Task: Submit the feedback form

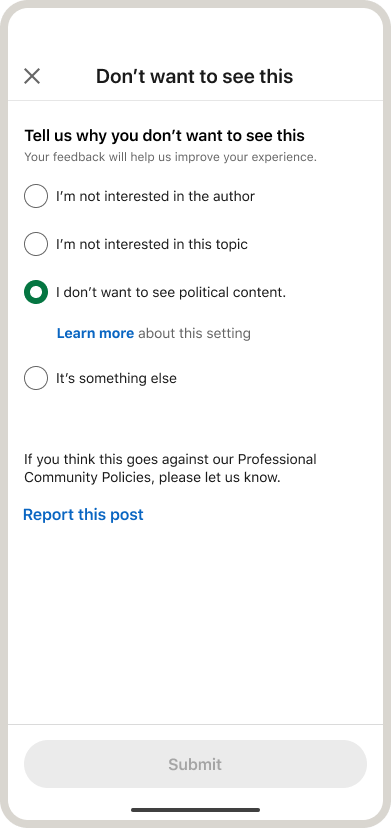Action: pos(196,764)
